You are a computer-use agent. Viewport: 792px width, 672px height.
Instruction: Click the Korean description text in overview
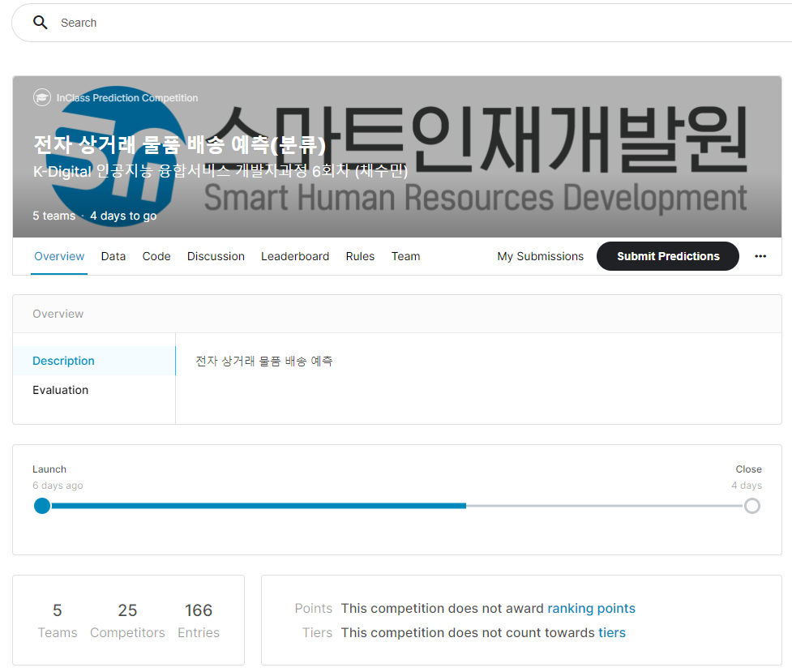coord(263,362)
